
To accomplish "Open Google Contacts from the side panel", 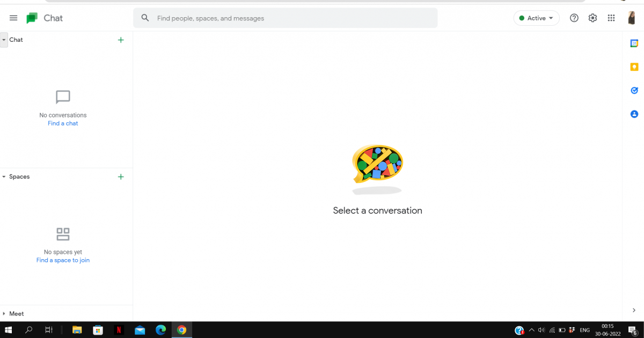I will click(634, 114).
